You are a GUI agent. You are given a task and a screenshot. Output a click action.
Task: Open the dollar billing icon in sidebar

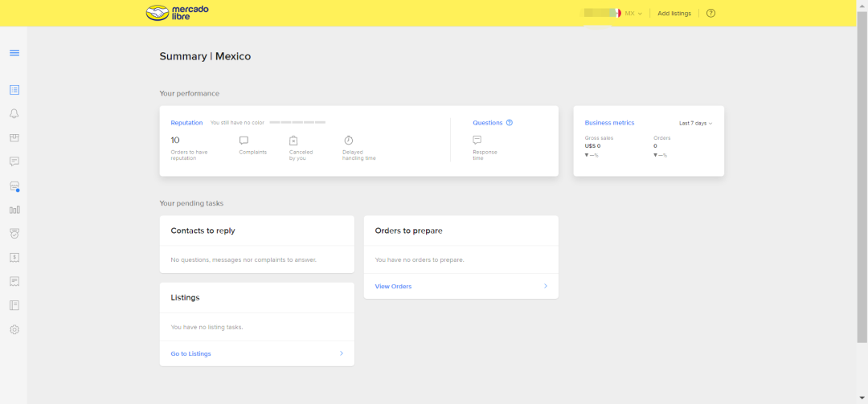[x=14, y=257]
